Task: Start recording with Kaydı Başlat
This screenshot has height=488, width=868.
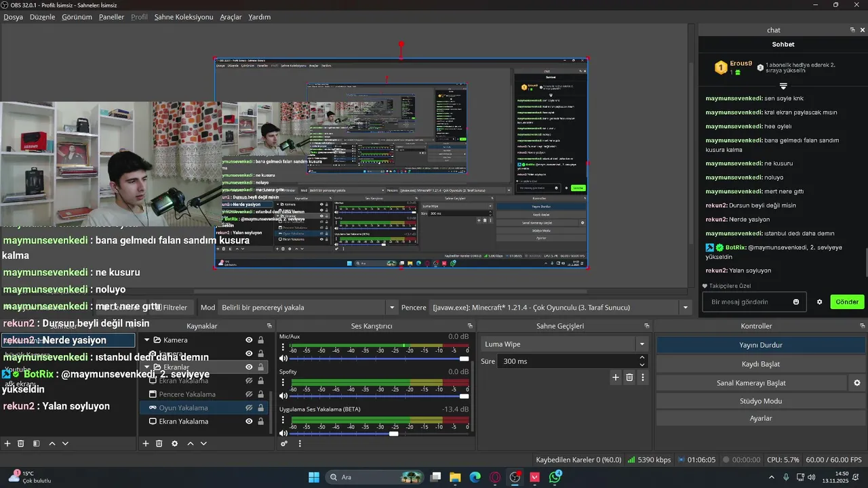Action: click(x=761, y=364)
